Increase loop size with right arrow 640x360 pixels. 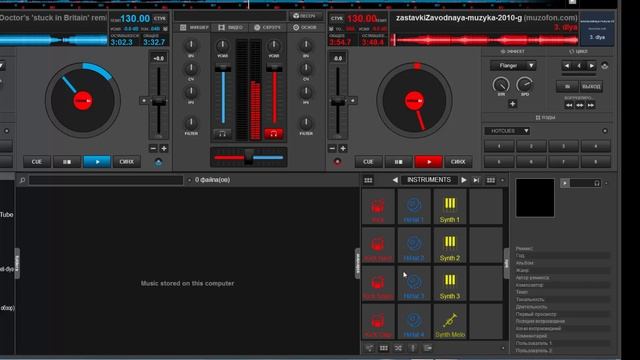pyautogui.click(x=591, y=66)
